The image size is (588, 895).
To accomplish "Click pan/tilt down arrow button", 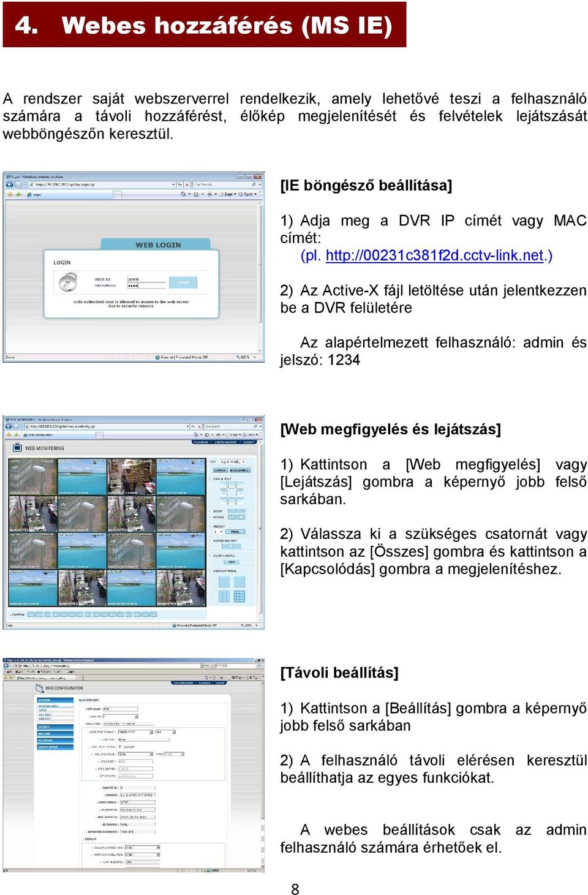I will [232, 501].
